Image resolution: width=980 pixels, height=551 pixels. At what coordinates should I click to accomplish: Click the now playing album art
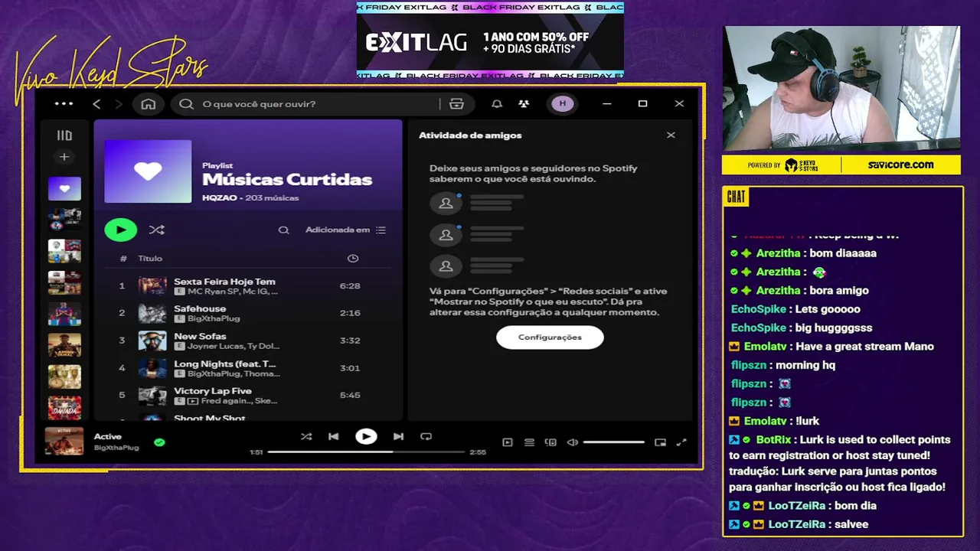[64, 442]
